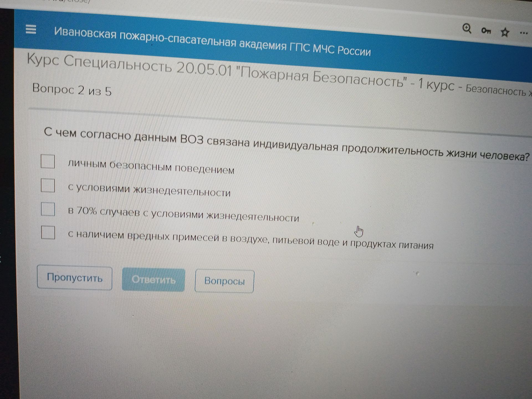This screenshot has height=399, width=532.
Task: Click answer text about 70% случаев
Action: tap(183, 214)
